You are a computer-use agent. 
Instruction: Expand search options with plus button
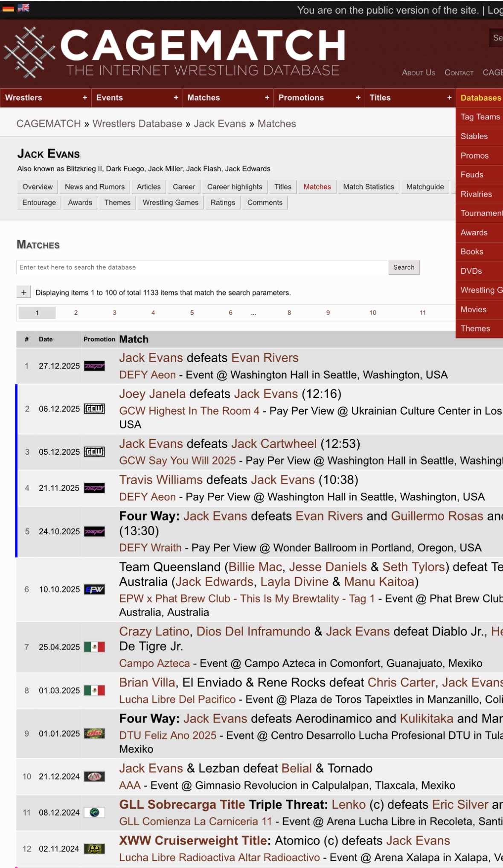(x=24, y=293)
